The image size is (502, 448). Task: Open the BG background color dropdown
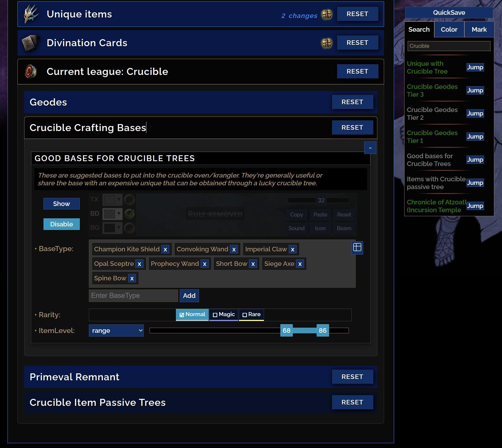tap(112, 228)
